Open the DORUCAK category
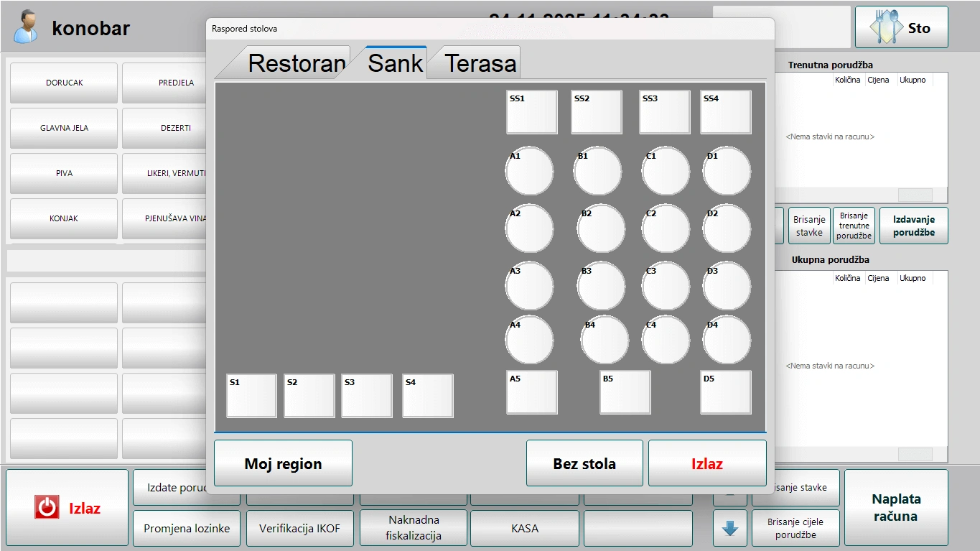Screen dimensions: 980x551 [64, 83]
